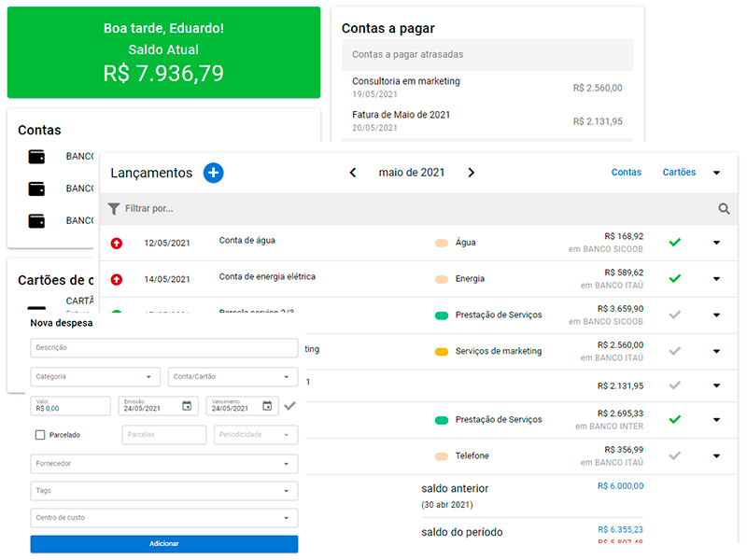Click the Adicionar button

click(x=164, y=543)
